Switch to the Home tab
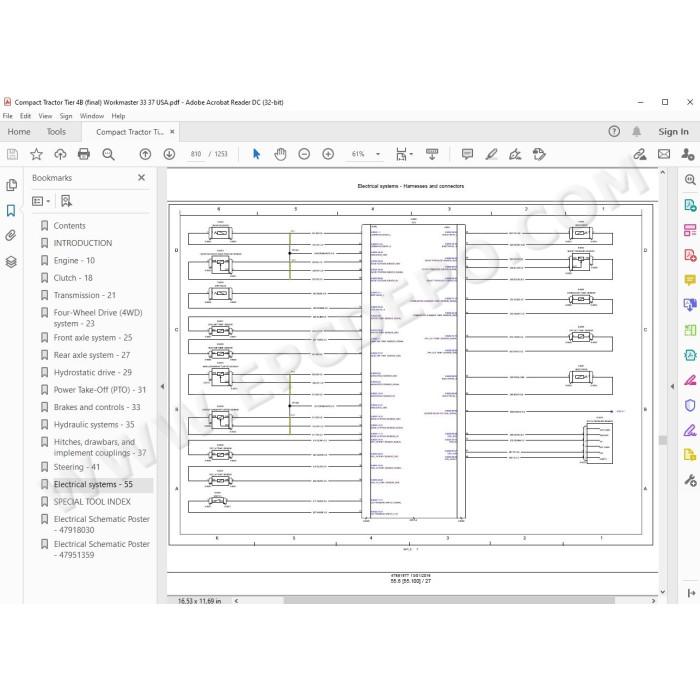Image resolution: width=700 pixels, height=700 pixels. 19,132
